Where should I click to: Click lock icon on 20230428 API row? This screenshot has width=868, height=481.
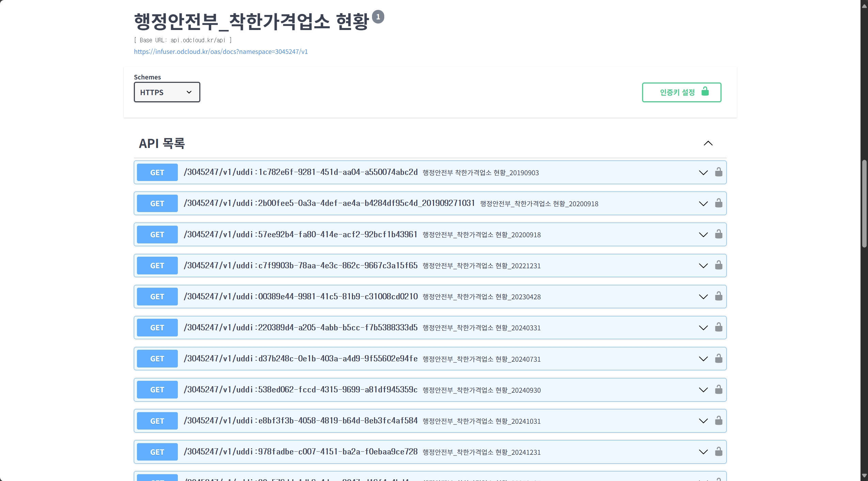click(x=718, y=296)
